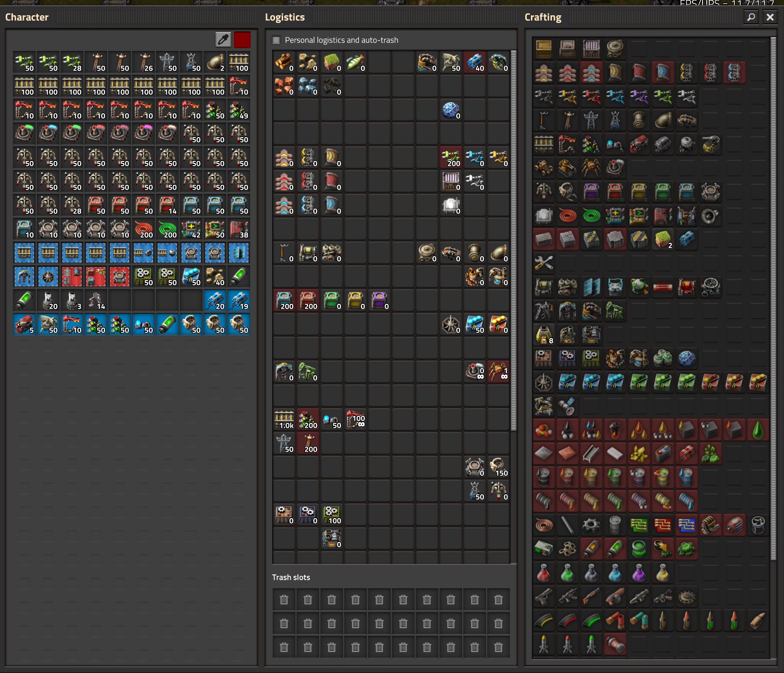
Task: Craft copper cable in Crafting panel
Action: pyautogui.click(x=544, y=525)
